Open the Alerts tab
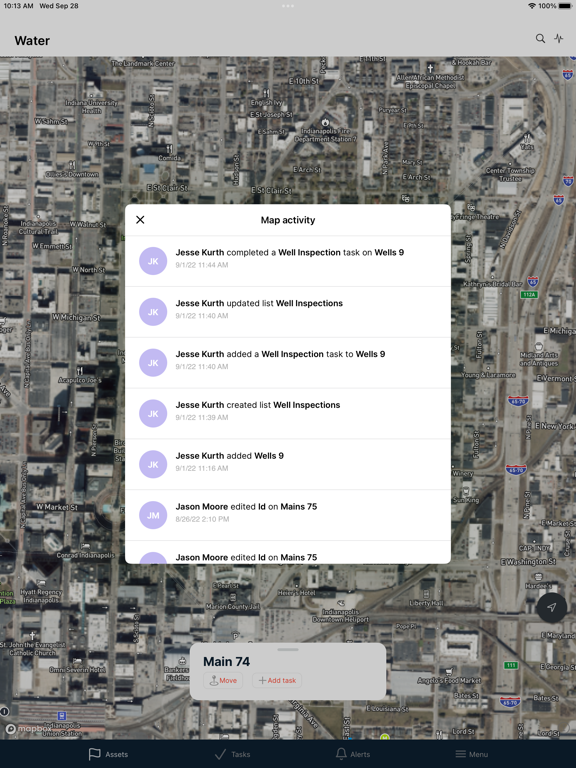The image size is (576, 768). point(353,754)
